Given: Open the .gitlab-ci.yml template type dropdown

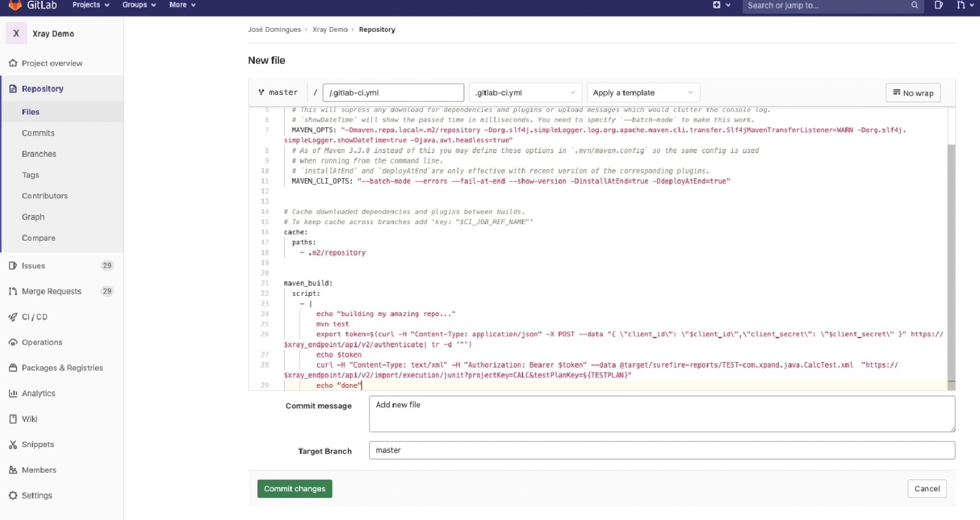Looking at the screenshot, I should point(525,93).
